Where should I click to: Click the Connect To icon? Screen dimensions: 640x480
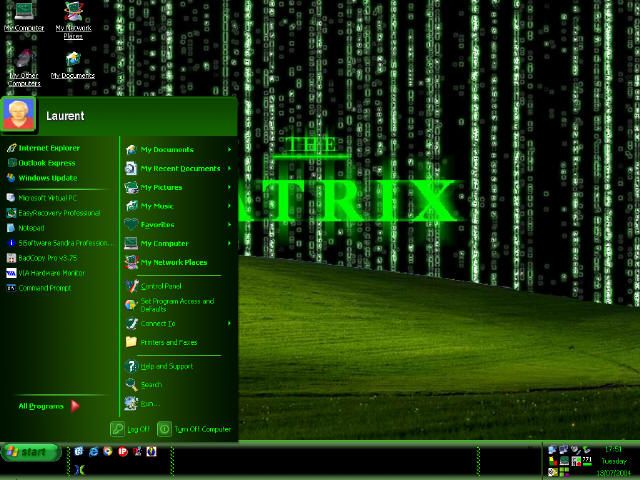coord(131,324)
